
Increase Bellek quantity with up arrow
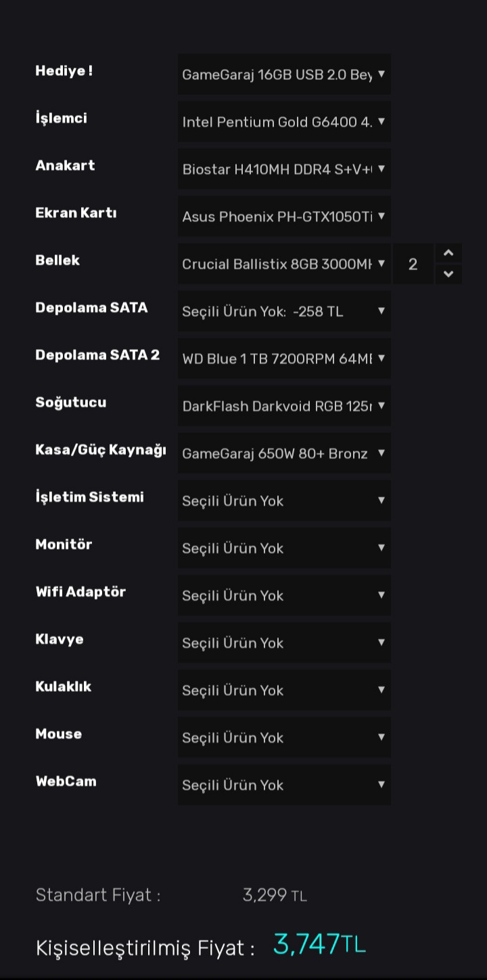[x=448, y=254]
